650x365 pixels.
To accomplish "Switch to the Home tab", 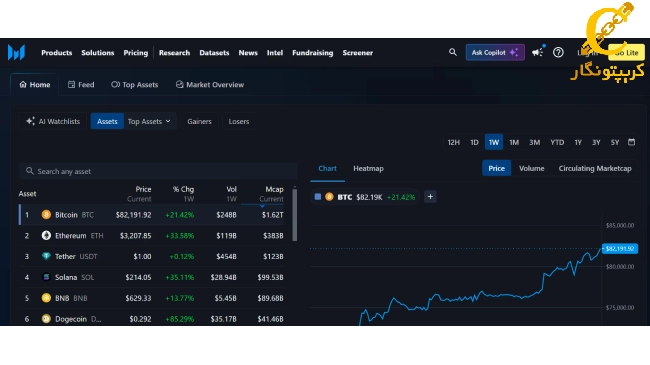I will coord(34,85).
